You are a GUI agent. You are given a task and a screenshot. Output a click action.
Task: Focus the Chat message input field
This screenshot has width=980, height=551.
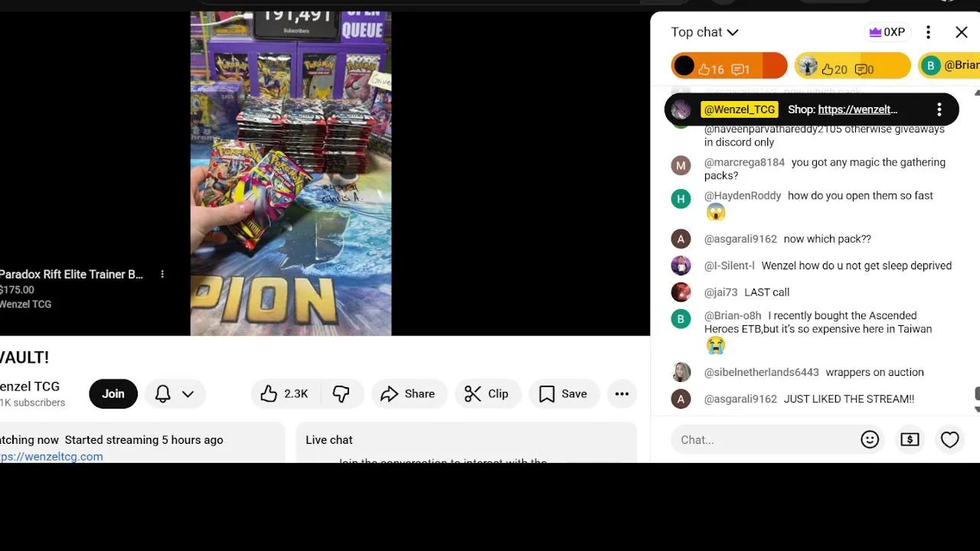pos(762,439)
